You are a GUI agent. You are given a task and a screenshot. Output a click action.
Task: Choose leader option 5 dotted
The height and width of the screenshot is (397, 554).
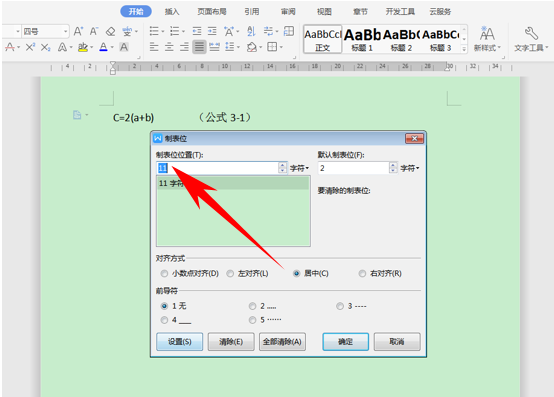coord(252,320)
